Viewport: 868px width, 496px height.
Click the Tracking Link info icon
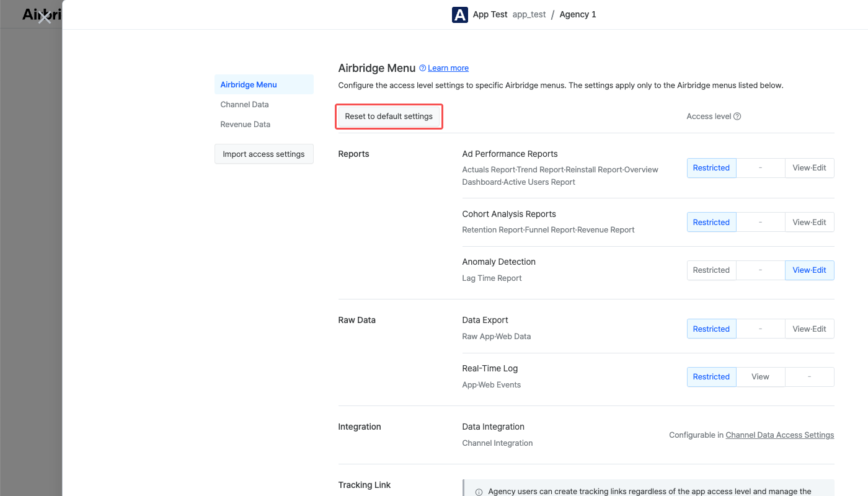479,492
